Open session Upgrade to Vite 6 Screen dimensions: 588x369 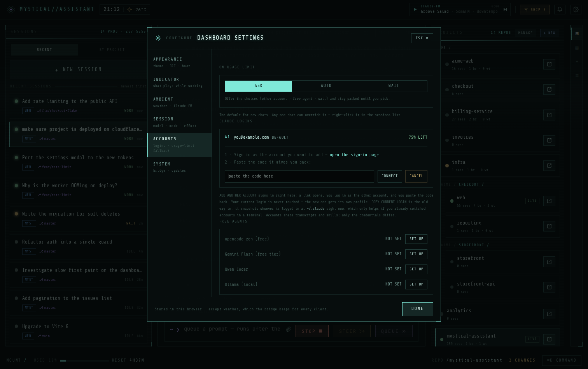78,331
